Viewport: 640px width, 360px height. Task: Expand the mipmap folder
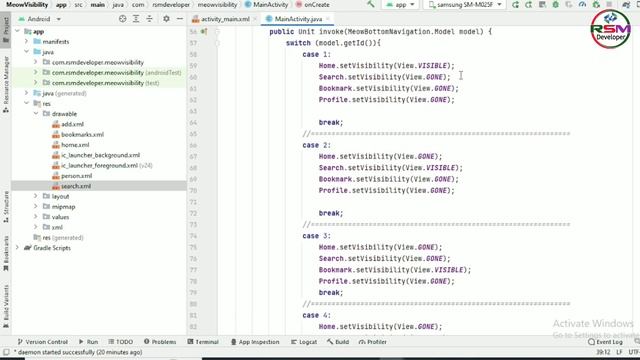[x=36, y=207]
